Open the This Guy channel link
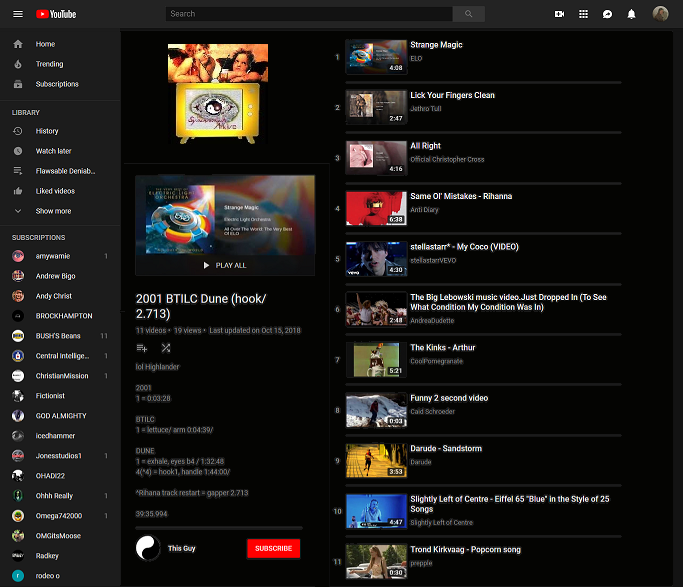This screenshot has height=587, width=683. pos(182,548)
